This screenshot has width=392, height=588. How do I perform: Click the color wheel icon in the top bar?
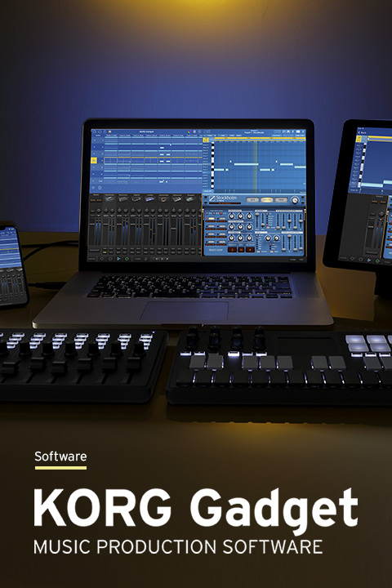pos(189,131)
